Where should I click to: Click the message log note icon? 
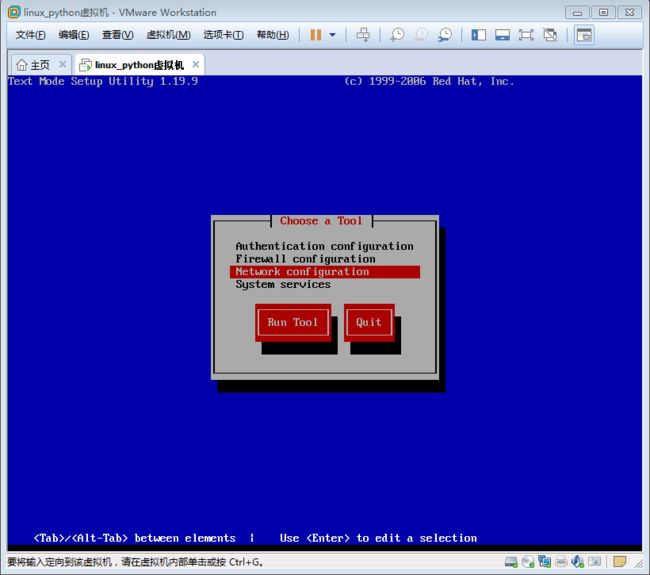[x=619, y=562]
